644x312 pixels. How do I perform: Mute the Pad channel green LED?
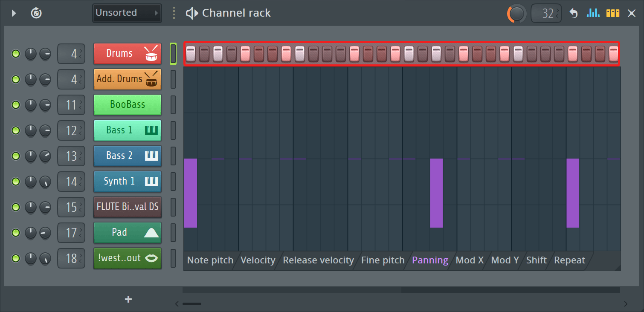16,233
